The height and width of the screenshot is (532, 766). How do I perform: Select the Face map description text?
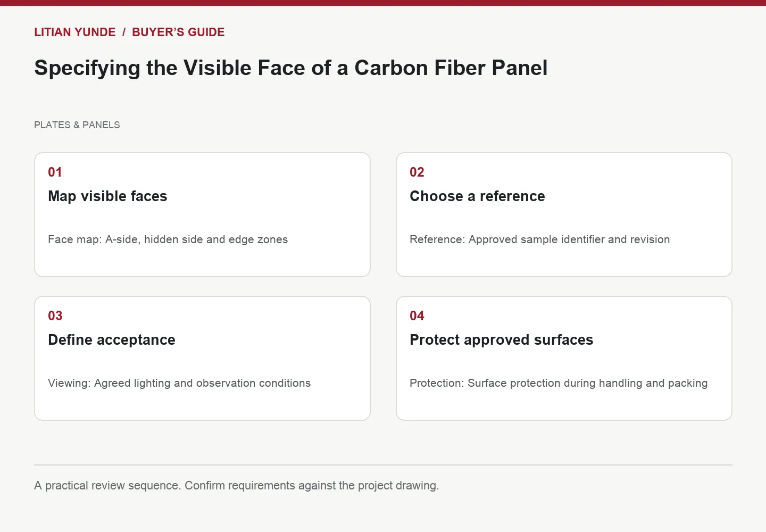(x=168, y=239)
